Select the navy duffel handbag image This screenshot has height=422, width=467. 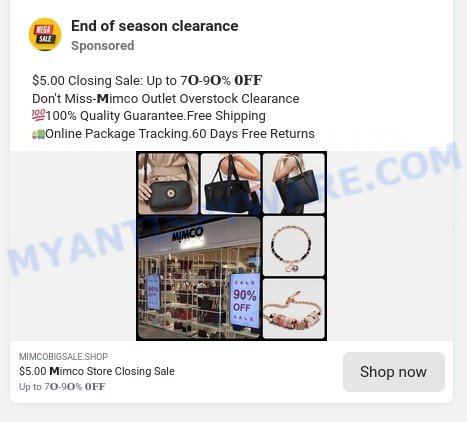pos(231,184)
